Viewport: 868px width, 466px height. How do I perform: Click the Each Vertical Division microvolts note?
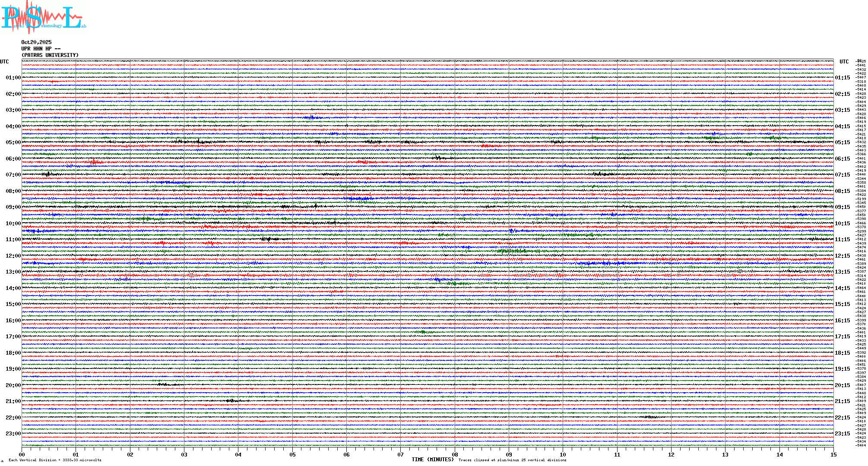point(55,460)
